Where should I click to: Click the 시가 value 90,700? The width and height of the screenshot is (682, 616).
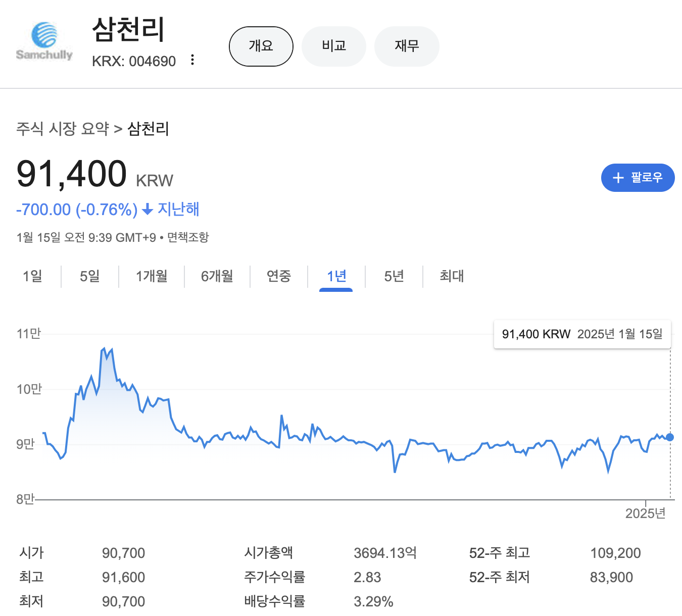tap(124, 553)
